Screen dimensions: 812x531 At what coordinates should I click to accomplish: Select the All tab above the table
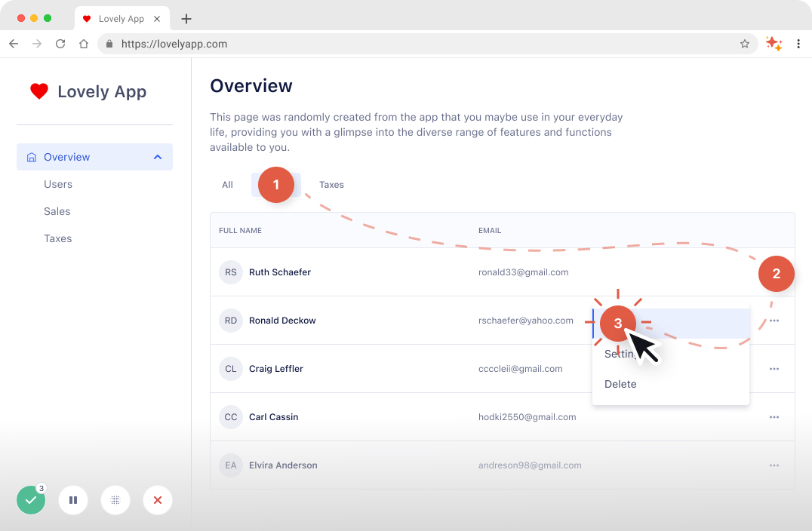click(x=227, y=184)
